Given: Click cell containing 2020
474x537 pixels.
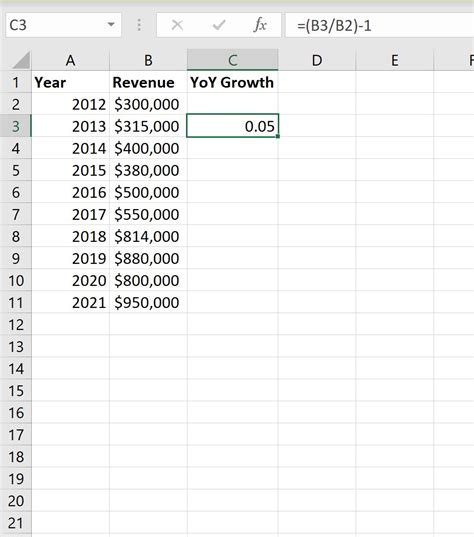Looking at the screenshot, I should tap(71, 280).
